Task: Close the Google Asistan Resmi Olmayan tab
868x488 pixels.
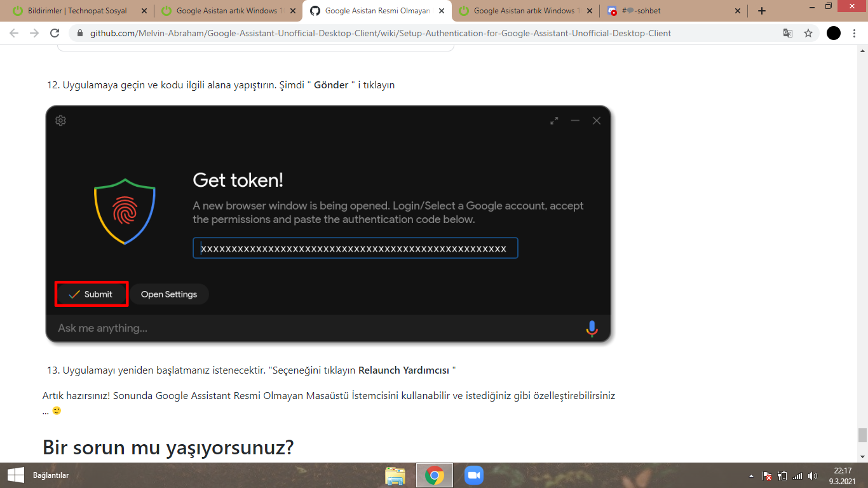Action: pyautogui.click(x=442, y=11)
